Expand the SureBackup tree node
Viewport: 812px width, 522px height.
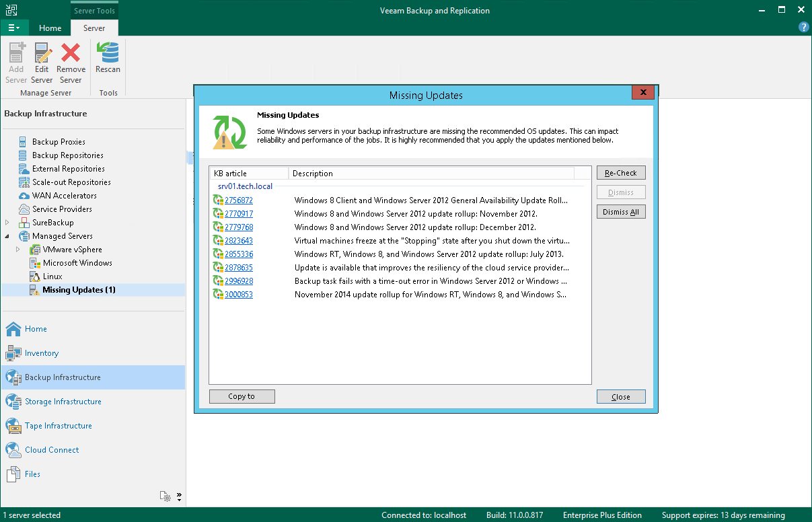point(7,223)
